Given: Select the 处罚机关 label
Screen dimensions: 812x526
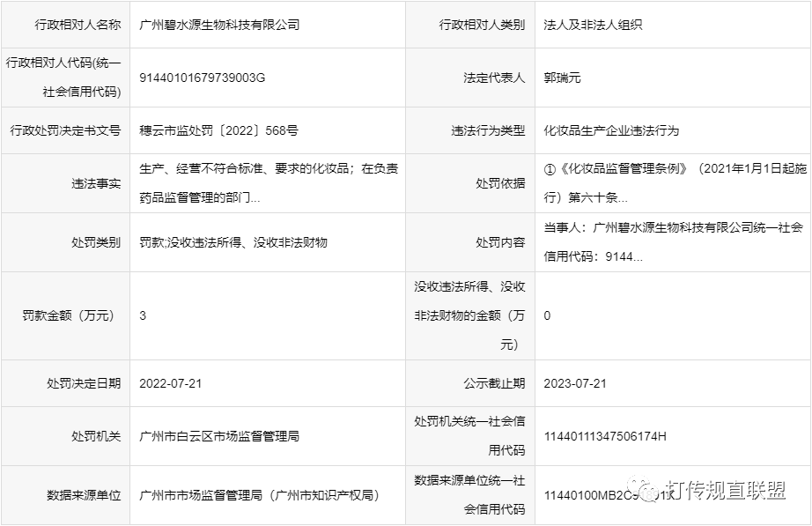Looking at the screenshot, I should [x=96, y=436].
